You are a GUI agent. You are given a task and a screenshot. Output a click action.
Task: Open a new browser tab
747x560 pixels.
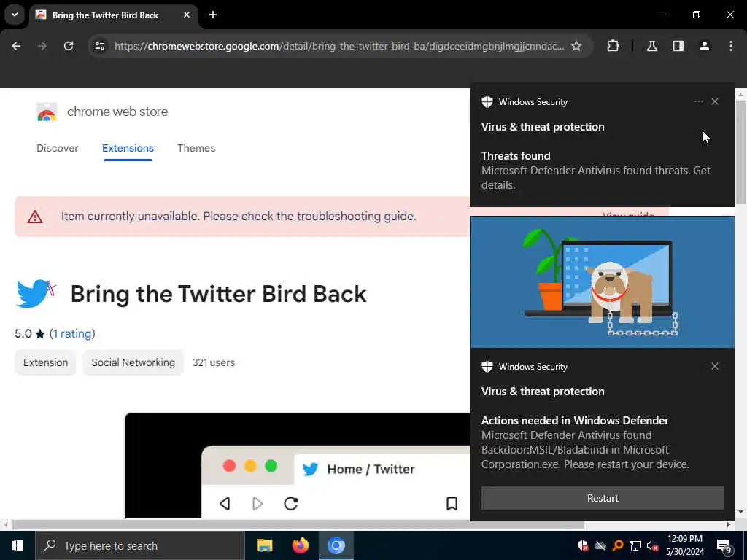click(213, 15)
